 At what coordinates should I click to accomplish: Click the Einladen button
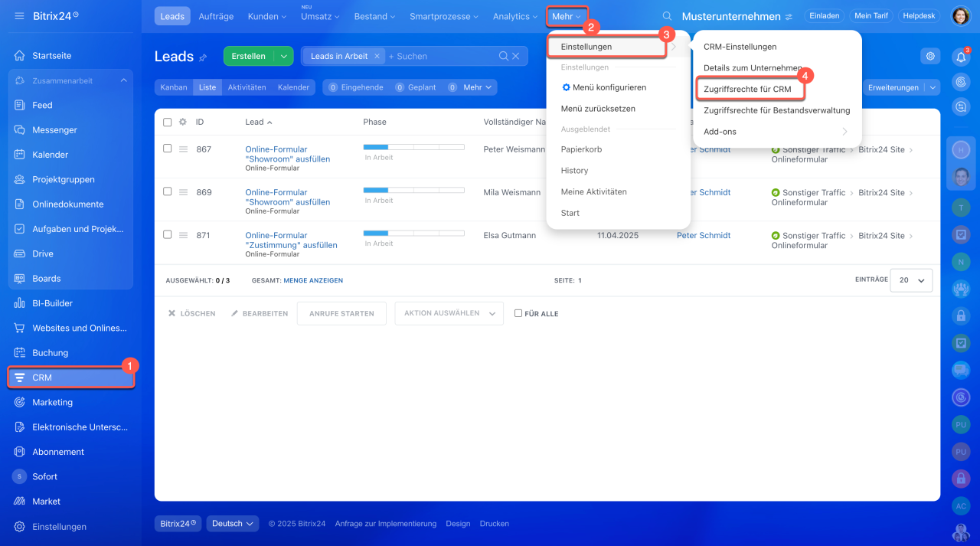point(824,16)
